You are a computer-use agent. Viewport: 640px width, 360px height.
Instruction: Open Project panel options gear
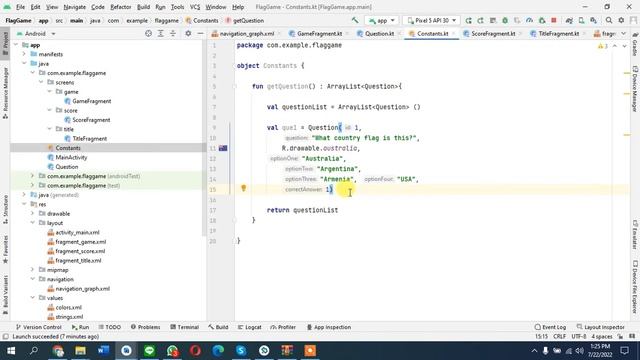point(188,33)
